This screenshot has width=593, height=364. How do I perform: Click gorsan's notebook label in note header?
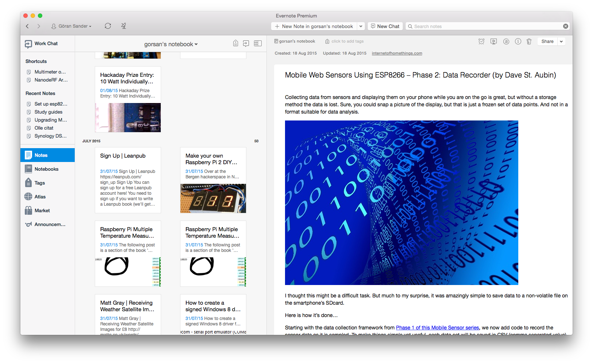point(295,41)
